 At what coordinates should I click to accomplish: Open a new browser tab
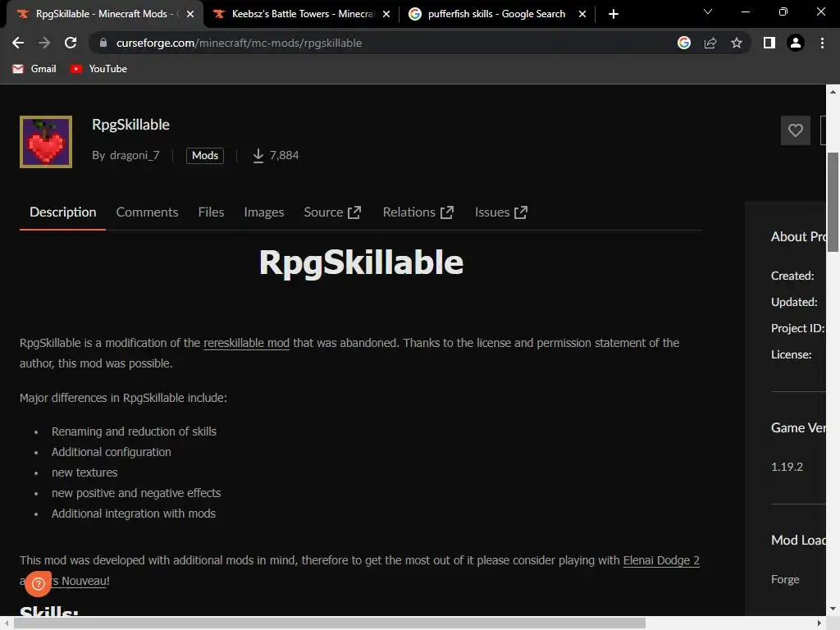tap(614, 14)
